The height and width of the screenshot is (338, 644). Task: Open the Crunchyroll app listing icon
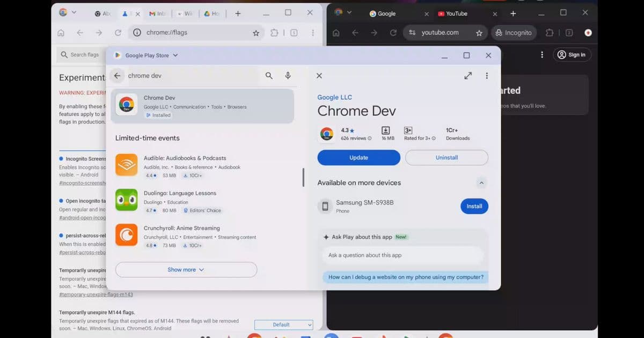[126, 234]
